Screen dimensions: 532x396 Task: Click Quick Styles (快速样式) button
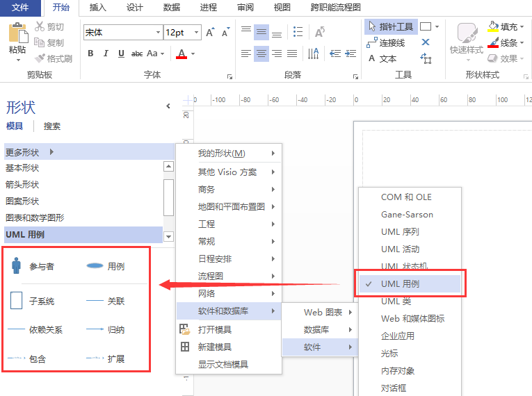coord(466,40)
